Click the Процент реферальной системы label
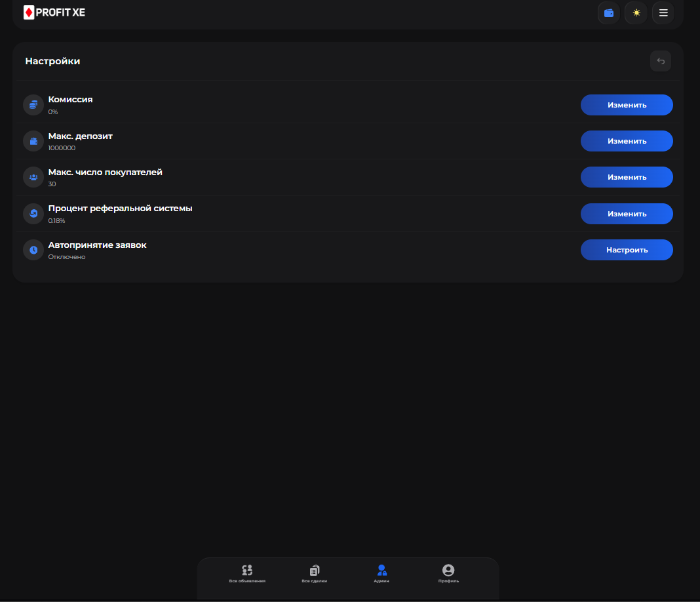700x602 pixels. [121, 209]
